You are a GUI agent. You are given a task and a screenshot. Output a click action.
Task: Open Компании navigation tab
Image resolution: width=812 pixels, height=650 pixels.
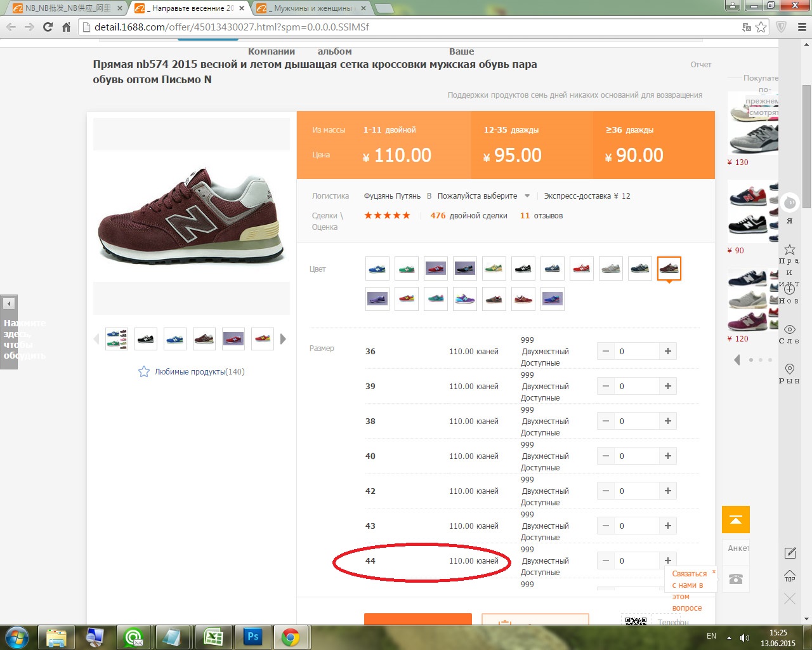[x=272, y=51]
